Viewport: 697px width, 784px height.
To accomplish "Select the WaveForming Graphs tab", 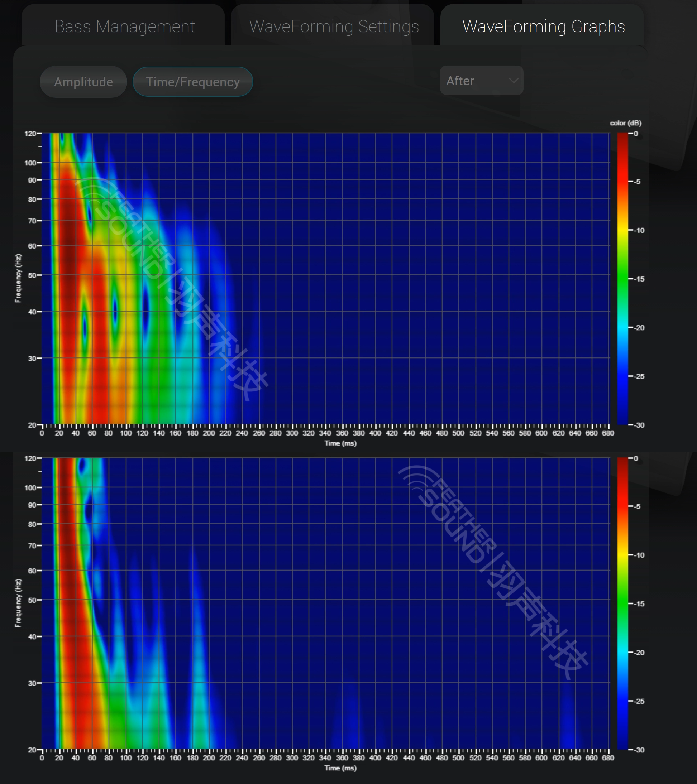I will [x=543, y=27].
